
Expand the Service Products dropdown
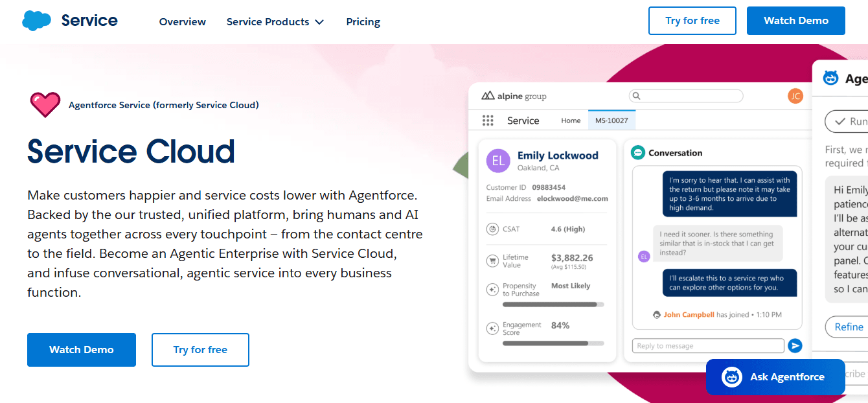pyautogui.click(x=275, y=21)
